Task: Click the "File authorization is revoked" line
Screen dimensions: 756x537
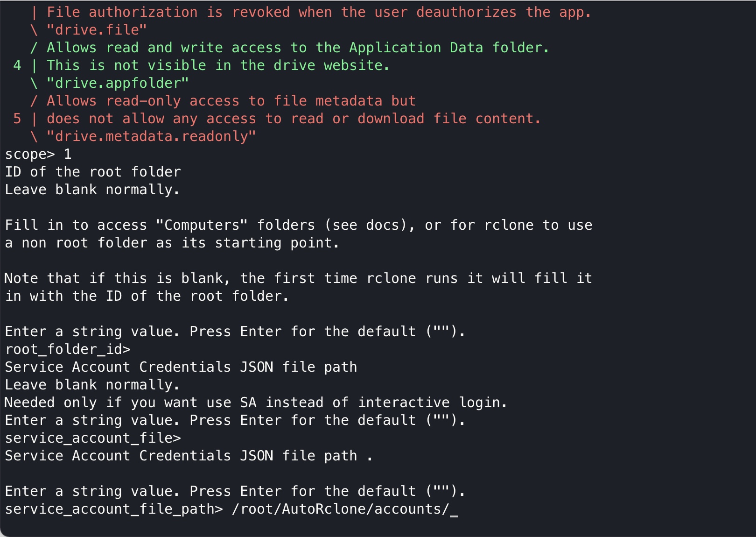Action: point(319,13)
